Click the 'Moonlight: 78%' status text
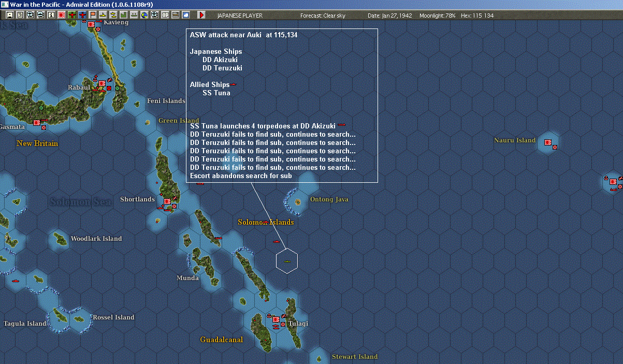The height and width of the screenshot is (364, 623). [x=438, y=16]
